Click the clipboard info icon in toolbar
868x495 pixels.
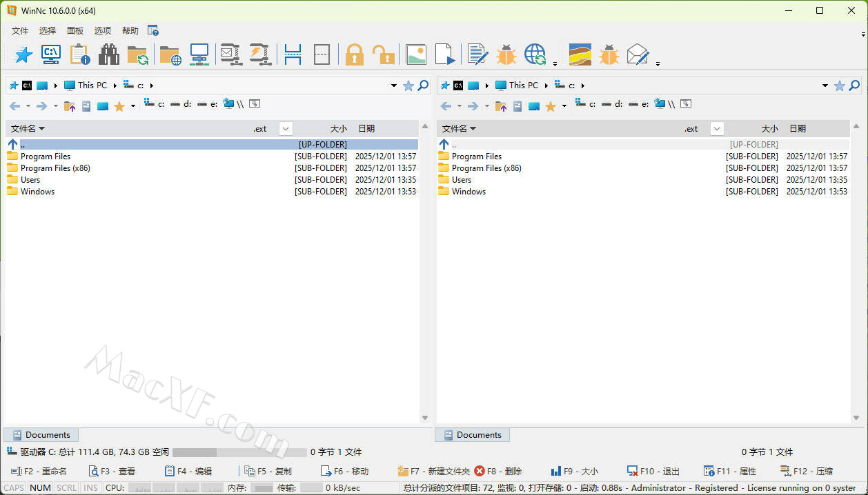tap(80, 54)
